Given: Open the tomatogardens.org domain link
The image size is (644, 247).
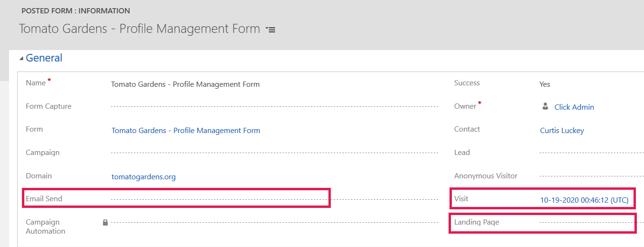Looking at the screenshot, I should point(143,176).
